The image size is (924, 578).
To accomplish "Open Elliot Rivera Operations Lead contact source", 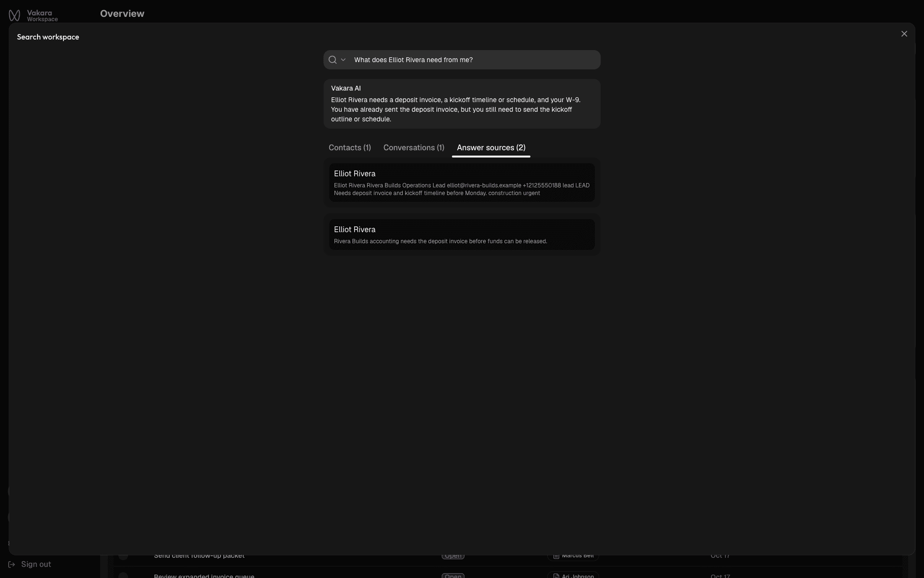I will pyautogui.click(x=462, y=183).
